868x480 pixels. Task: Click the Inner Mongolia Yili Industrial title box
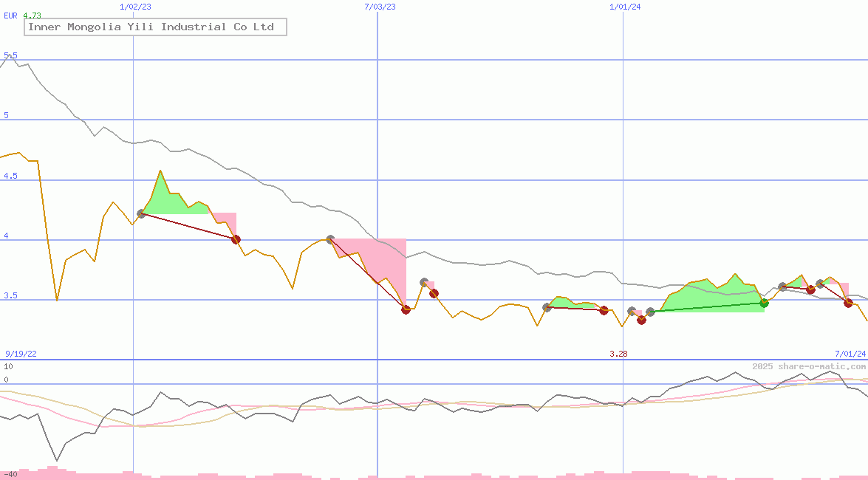156,27
